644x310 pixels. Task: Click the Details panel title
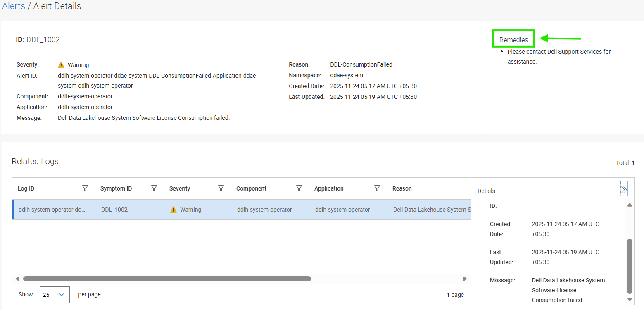(x=486, y=191)
